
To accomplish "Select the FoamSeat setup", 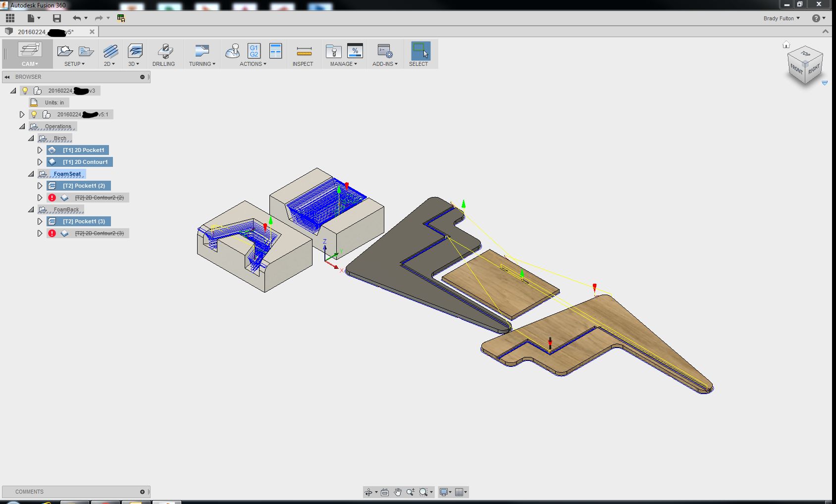I will (x=67, y=174).
